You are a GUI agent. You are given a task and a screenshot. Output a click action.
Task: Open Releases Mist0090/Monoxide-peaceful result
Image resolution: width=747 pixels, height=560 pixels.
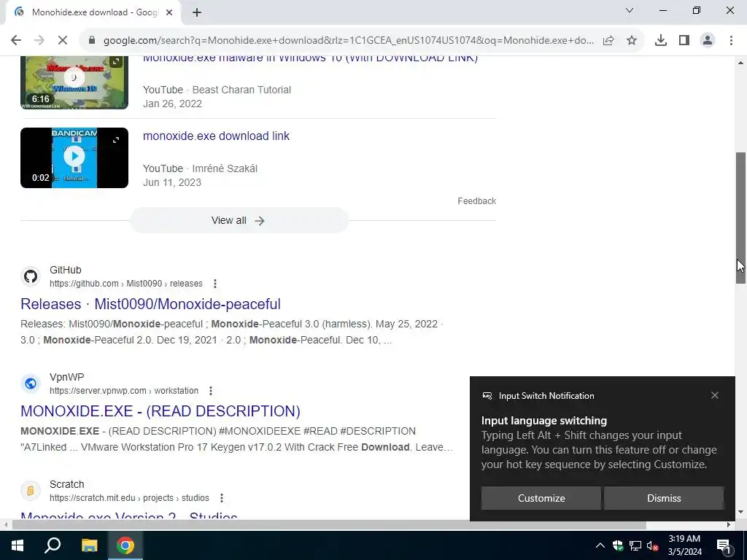(x=150, y=304)
